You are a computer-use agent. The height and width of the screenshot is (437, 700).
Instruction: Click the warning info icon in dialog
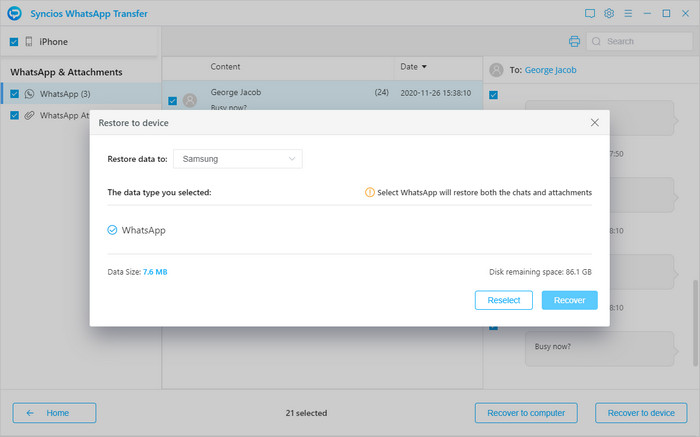tap(370, 192)
